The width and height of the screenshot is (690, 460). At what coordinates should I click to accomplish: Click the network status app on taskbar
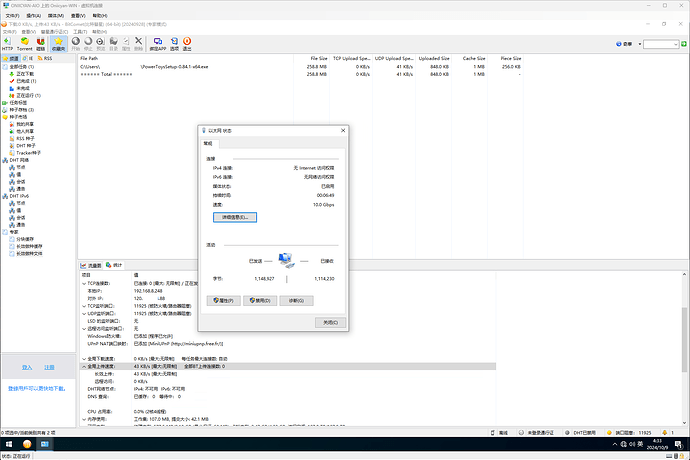point(44,444)
